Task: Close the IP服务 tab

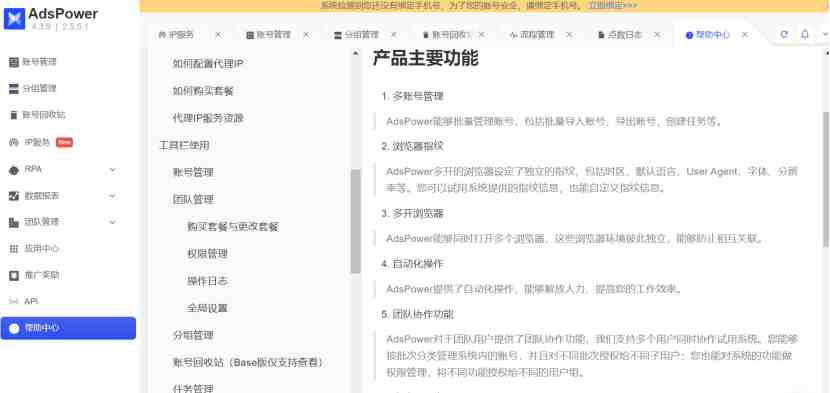Action: (218, 35)
